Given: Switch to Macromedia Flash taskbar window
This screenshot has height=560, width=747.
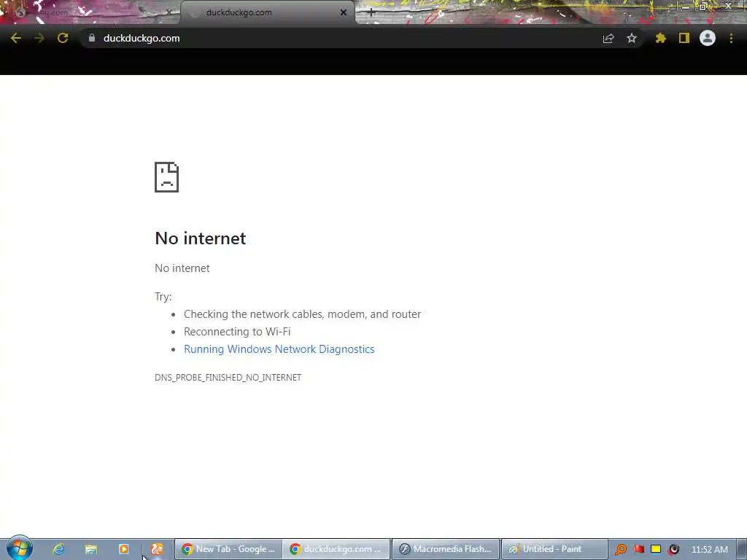Looking at the screenshot, I should pyautogui.click(x=446, y=549).
